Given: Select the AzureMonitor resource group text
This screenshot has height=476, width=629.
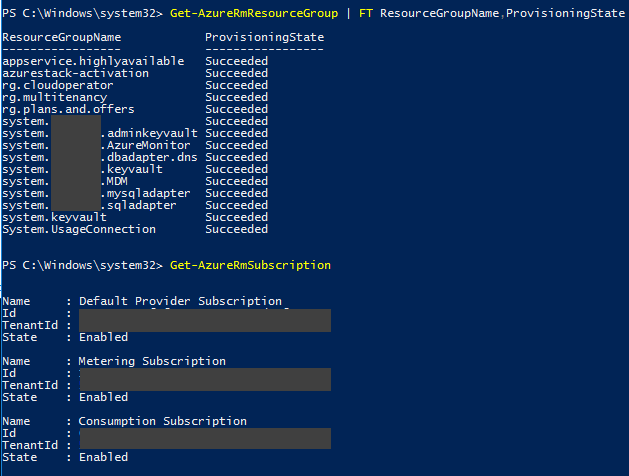Looking at the screenshot, I should [148, 145].
